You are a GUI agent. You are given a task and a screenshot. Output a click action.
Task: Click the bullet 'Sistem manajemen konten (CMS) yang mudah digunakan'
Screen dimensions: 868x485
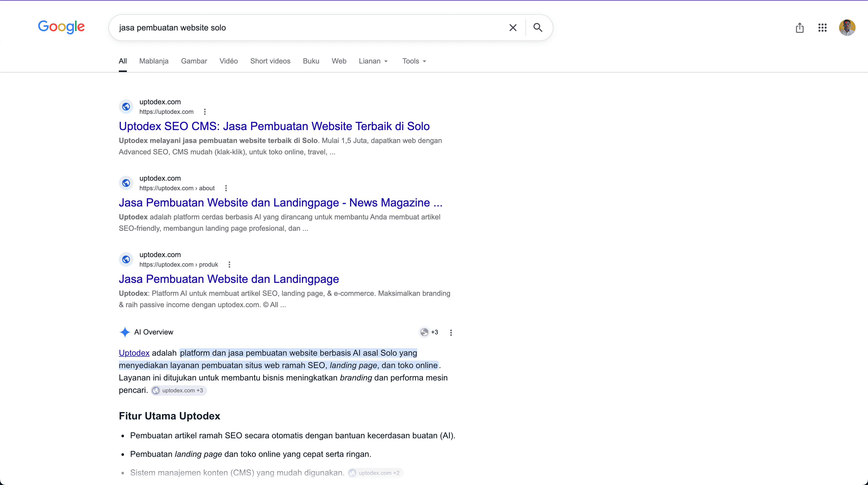237,473
